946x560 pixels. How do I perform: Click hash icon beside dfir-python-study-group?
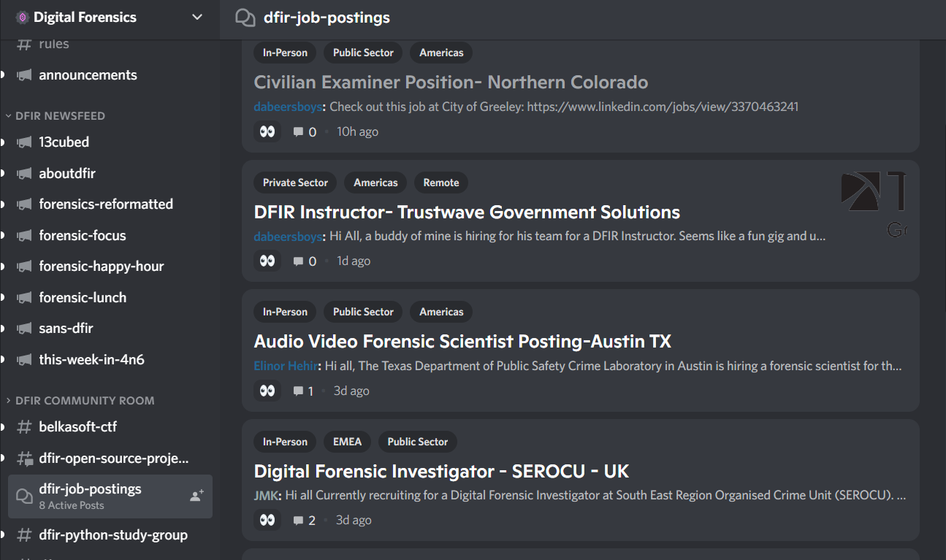(x=24, y=535)
